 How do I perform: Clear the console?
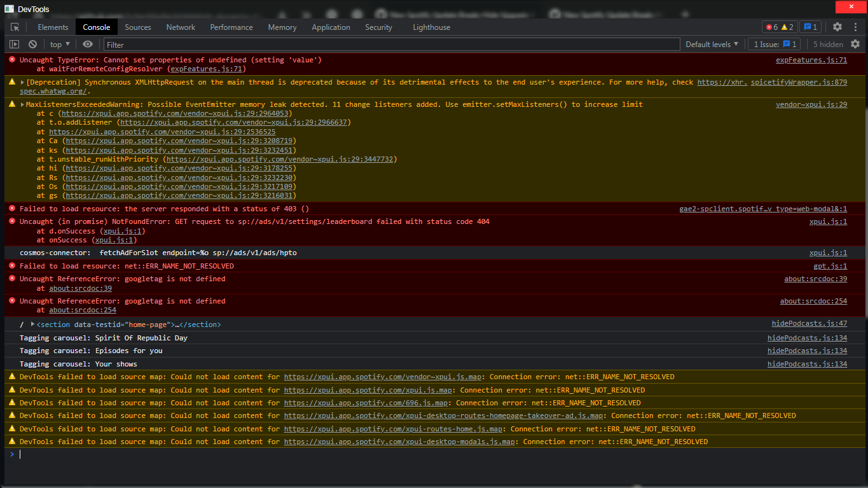[32, 44]
